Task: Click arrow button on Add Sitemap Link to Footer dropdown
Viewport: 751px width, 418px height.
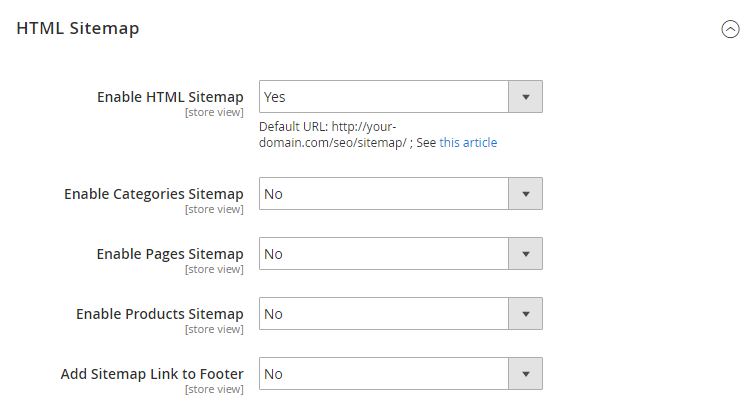Action: pos(525,373)
